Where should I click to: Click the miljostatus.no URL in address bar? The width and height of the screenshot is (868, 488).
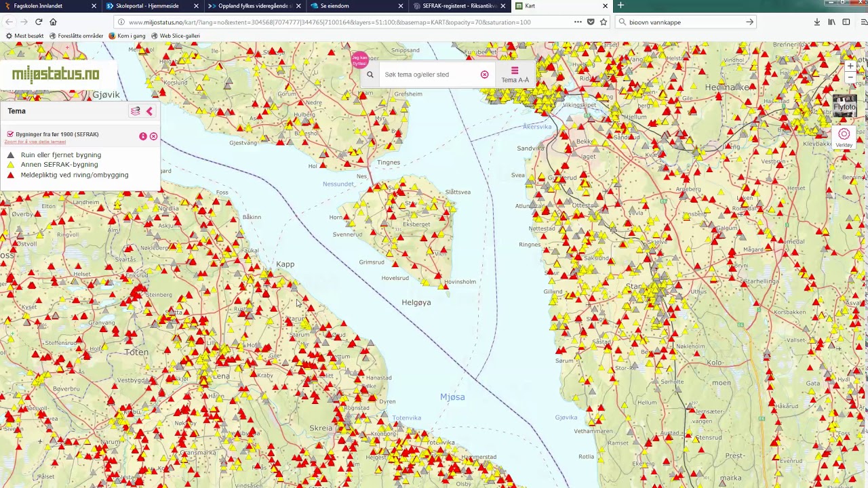330,22
